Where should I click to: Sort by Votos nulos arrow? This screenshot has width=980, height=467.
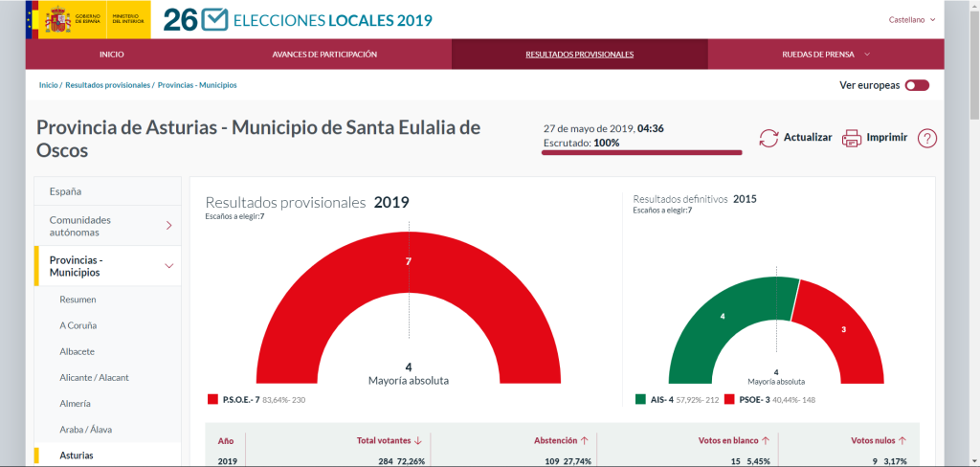coord(902,441)
